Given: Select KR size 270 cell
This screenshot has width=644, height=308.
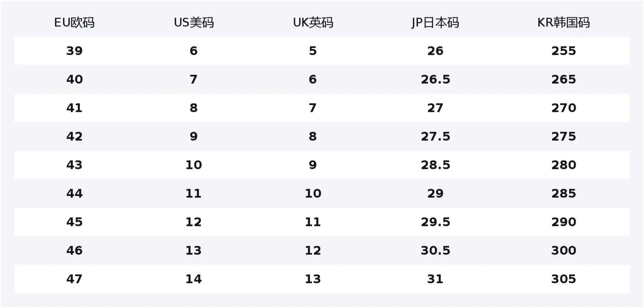Looking at the screenshot, I should coord(564,108).
